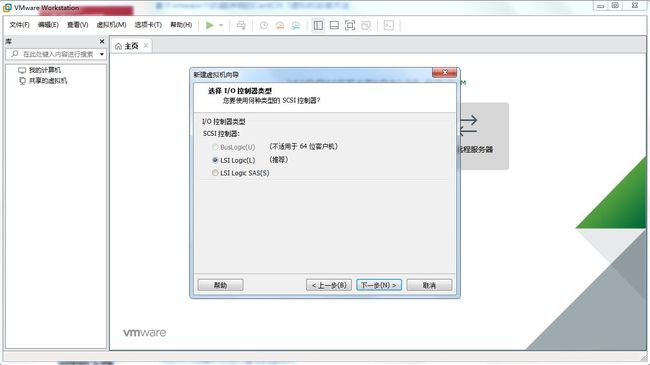Click the search magnifier icon in library
The image size is (650, 365).
15,54
